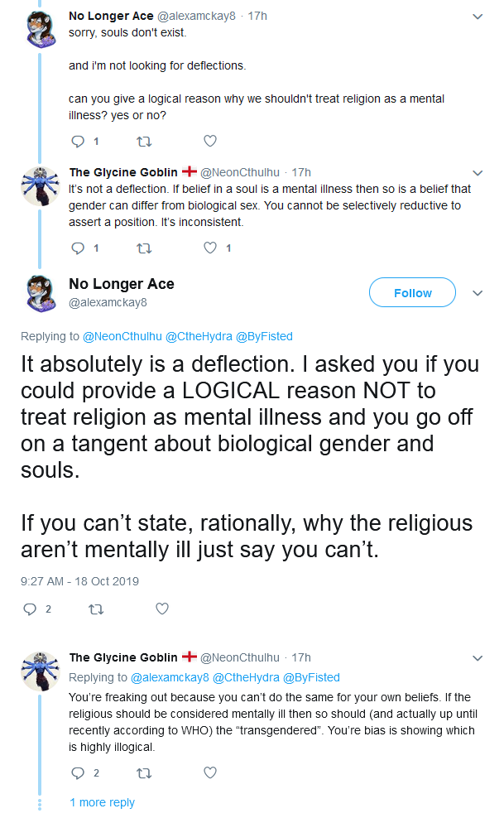This screenshot has height=818, width=504.
Task: Reply to the main enlarged tweet
Action: (31, 609)
